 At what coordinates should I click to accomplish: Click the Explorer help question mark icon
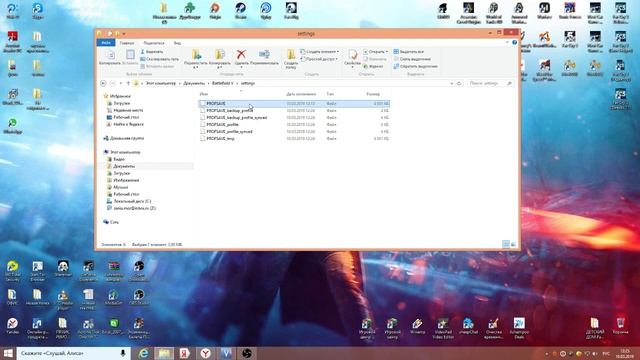pos(514,42)
